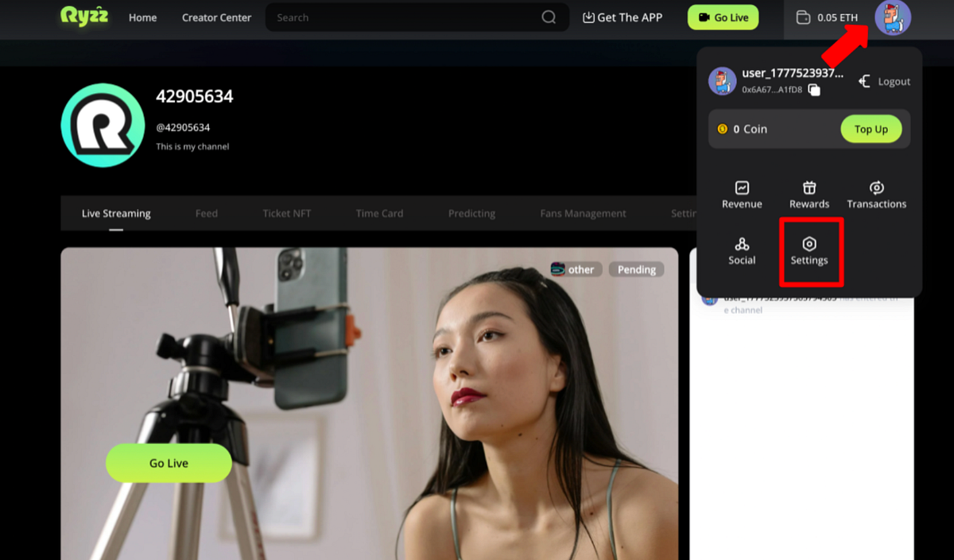This screenshot has width=954, height=560.
Task: Tap Top Up to add coins
Action: [x=871, y=128]
